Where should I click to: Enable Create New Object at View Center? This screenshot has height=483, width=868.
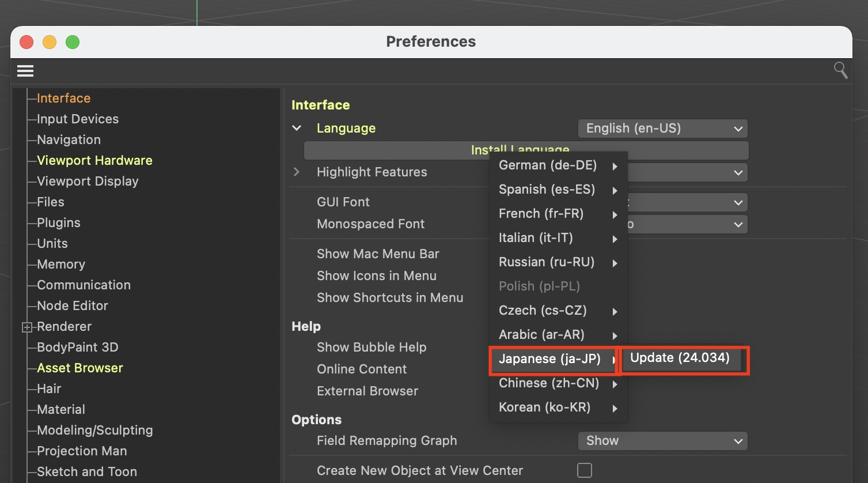[x=584, y=470]
